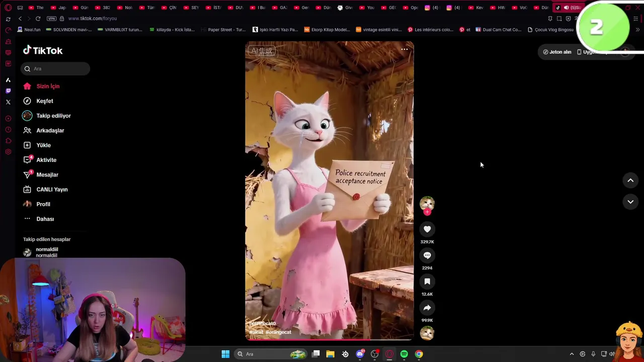Like the cat video with the heart
The image size is (644, 362).
click(427, 229)
